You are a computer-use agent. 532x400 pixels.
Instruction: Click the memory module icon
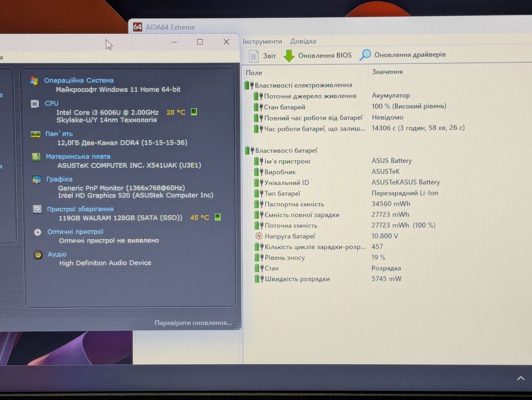[x=35, y=134]
